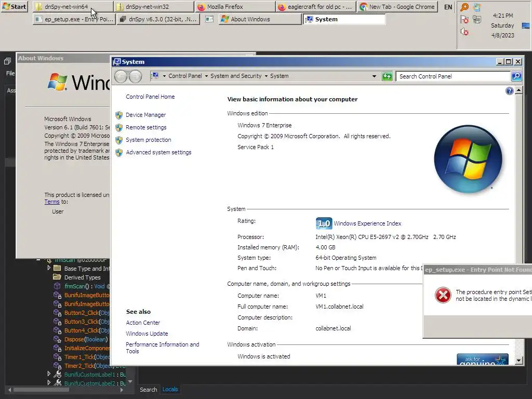Click the muted volume tray icon
The image size is (532, 399).
click(464, 32)
